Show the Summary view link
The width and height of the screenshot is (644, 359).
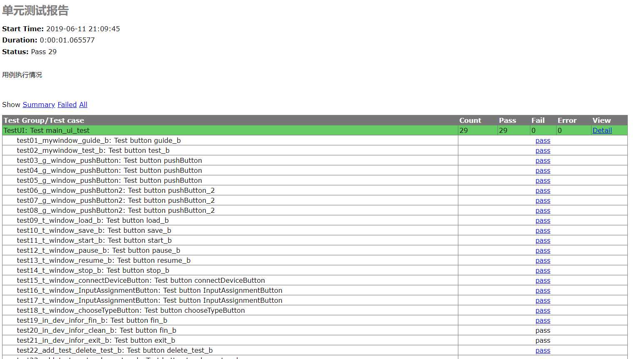pyautogui.click(x=39, y=105)
